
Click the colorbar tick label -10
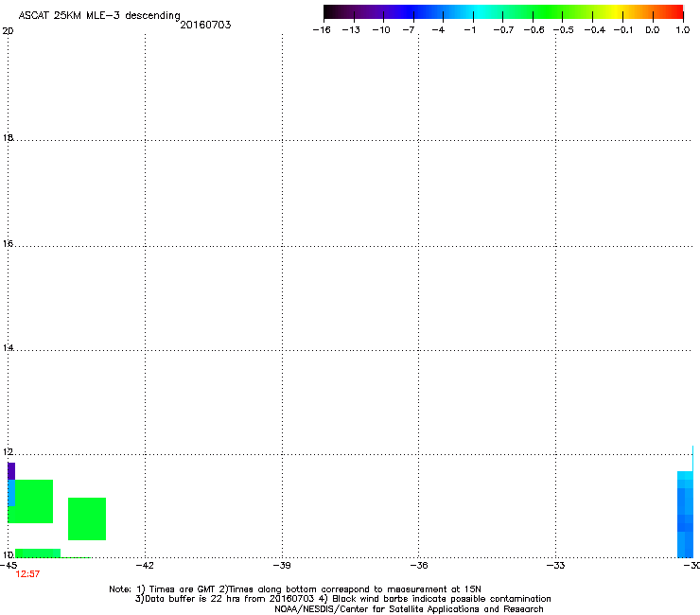coord(381,30)
